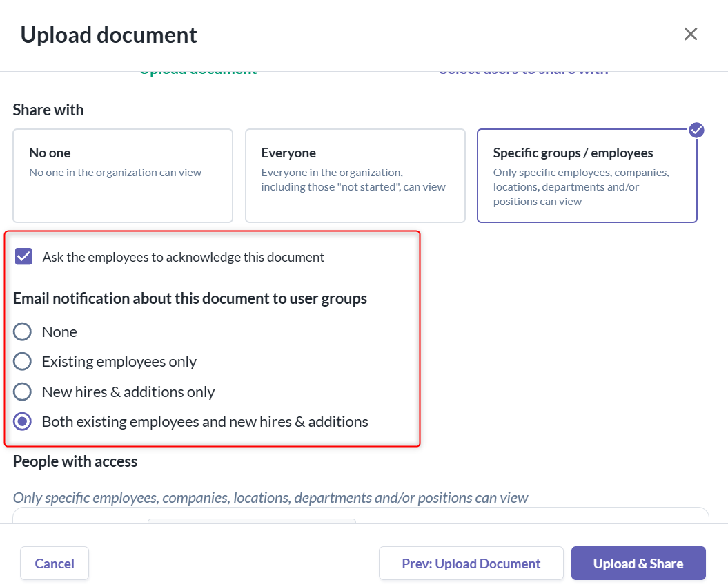
Task: Click Upload & Share button
Action: coord(638,564)
